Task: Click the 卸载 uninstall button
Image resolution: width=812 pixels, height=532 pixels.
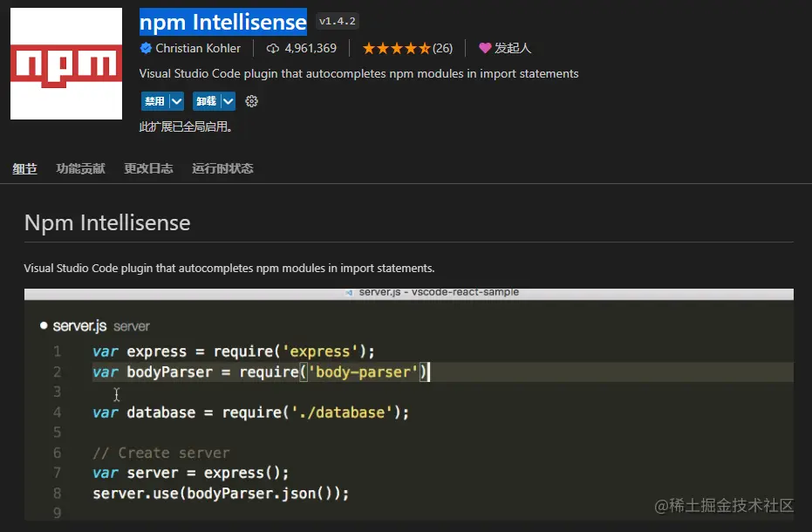Action: click(x=207, y=101)
